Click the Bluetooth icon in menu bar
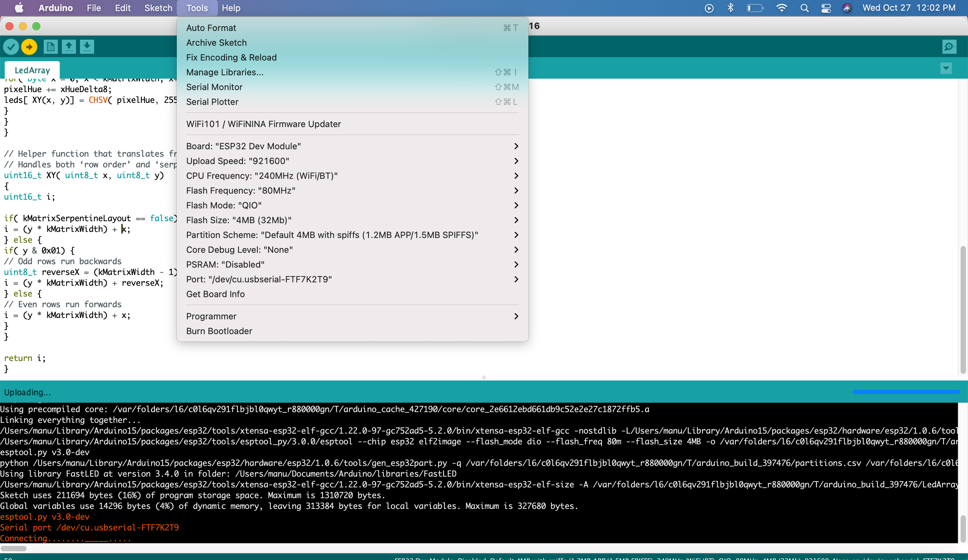Image resolution: width=968 pixels, height=560 pixels. coord(730,8)
